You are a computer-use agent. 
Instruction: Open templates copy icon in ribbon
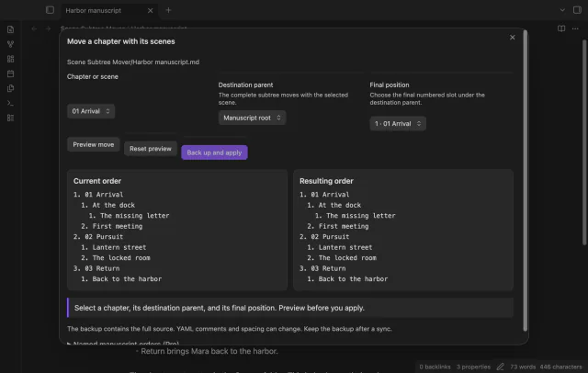click(10, 88)
